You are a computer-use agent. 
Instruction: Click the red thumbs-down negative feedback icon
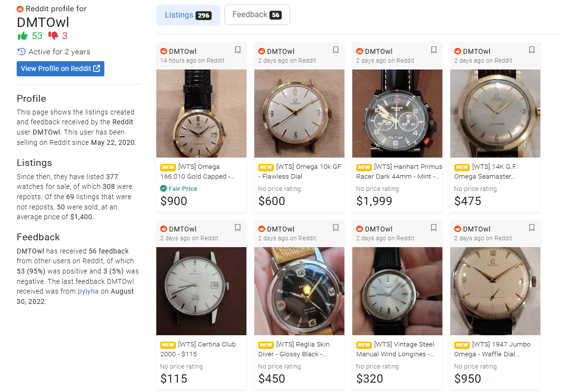[53, 36]
